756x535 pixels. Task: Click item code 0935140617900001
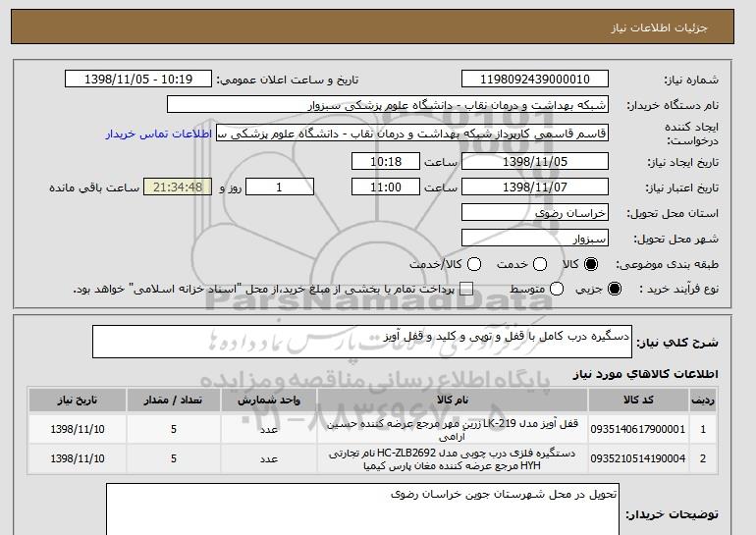638,429
